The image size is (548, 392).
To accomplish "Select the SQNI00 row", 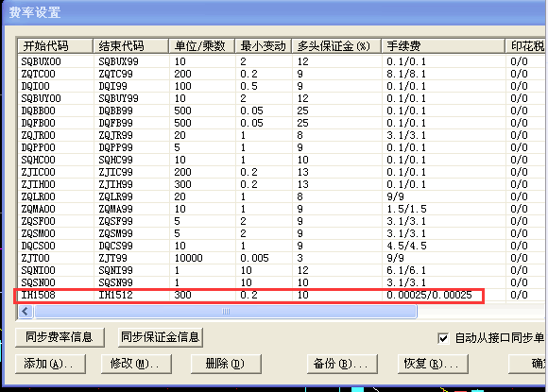I will tap(282, 270).
